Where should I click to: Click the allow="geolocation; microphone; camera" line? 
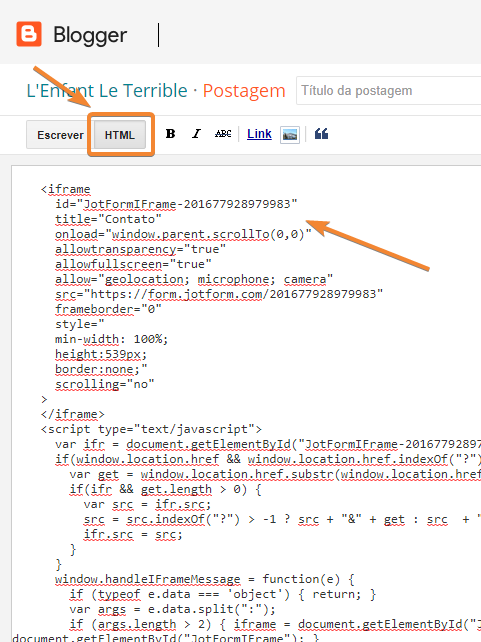[x=194, y=279]
